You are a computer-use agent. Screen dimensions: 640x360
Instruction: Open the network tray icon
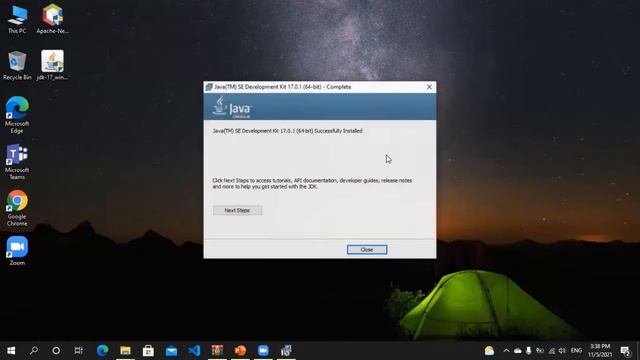pos(551,351)
